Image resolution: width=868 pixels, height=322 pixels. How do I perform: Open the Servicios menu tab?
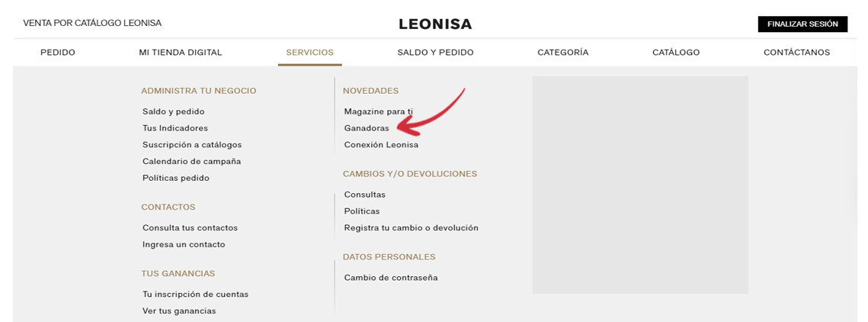[x=309, y=53]
